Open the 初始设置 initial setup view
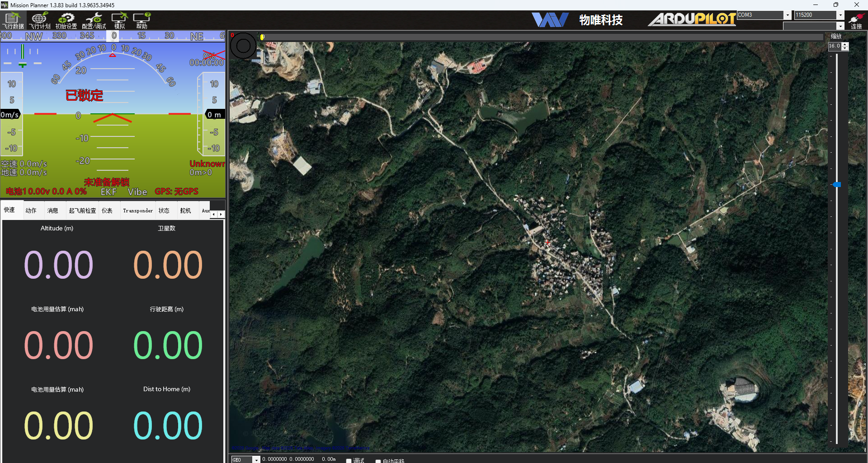Image resolution: width=868 pixels, height=463 pixels. point(66,21)
